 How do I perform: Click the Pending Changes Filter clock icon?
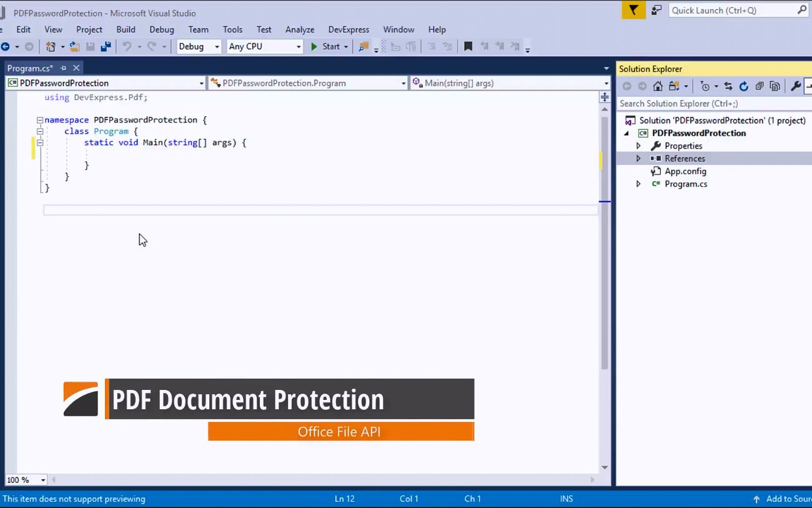tap(705, 87)
